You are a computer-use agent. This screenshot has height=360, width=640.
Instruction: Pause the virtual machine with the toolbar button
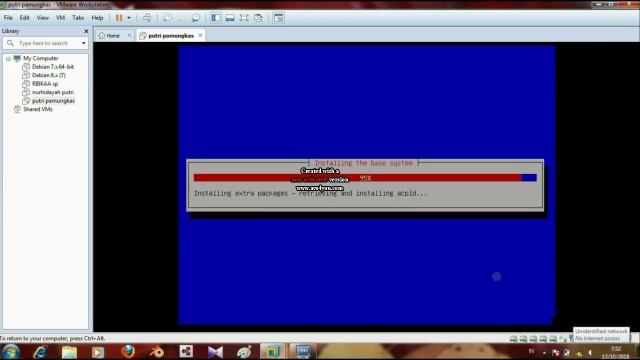[x=119, y=18]
